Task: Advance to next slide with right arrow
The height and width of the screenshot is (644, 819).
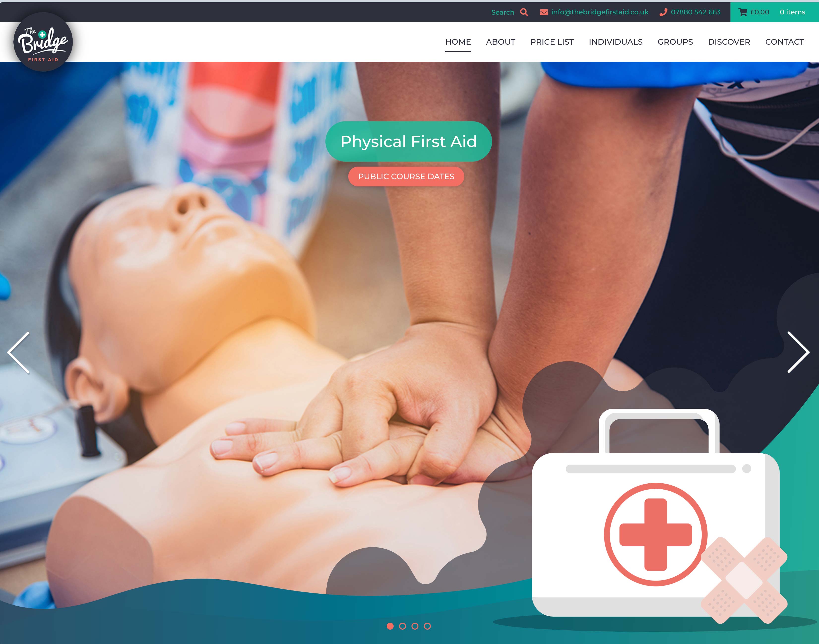Action: (x=798, y=352)
